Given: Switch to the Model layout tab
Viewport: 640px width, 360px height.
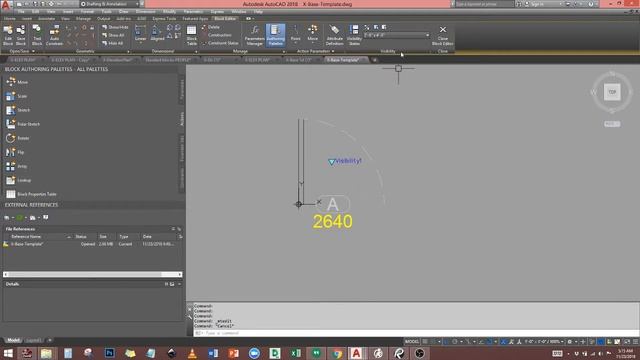Looking at the screenshot, I should 13,340.
